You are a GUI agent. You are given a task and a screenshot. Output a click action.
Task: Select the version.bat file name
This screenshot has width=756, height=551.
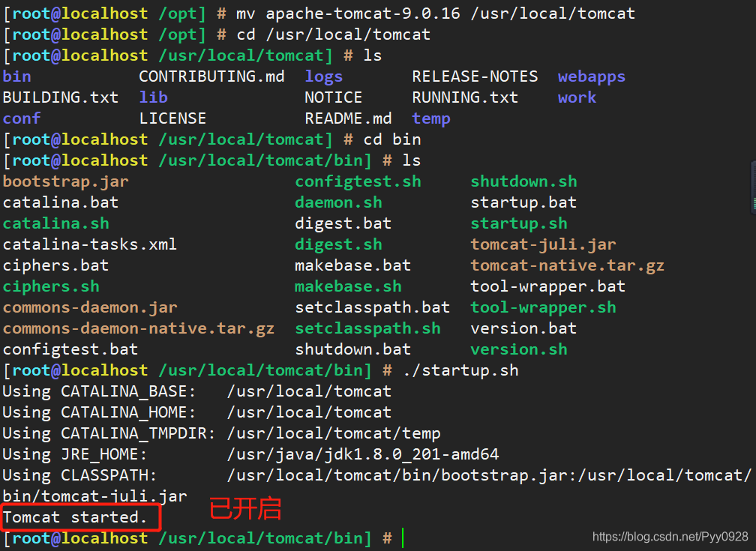pos(523,328)
